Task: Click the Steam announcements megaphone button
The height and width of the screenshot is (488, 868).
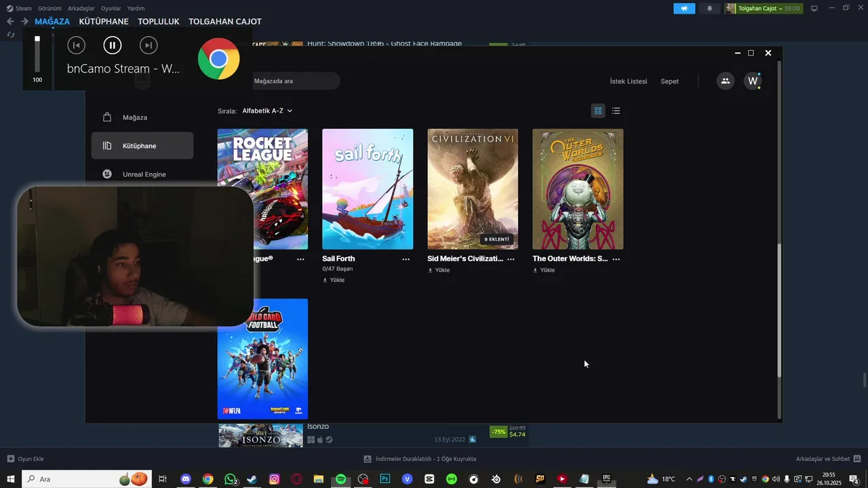Action: point(684,8)
